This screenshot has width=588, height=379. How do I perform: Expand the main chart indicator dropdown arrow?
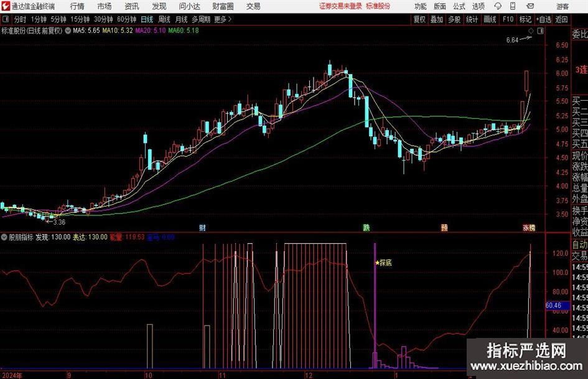coord(68,30)
